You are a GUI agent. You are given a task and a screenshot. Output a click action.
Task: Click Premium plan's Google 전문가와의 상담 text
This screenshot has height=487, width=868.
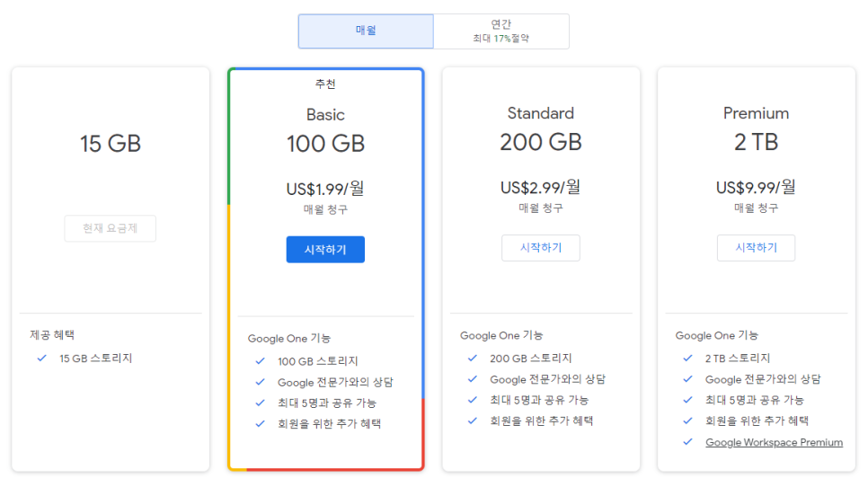763,380
